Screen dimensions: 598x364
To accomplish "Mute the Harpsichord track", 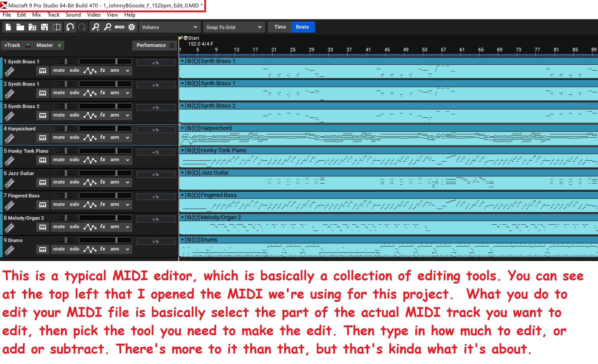I will [59, 137].
